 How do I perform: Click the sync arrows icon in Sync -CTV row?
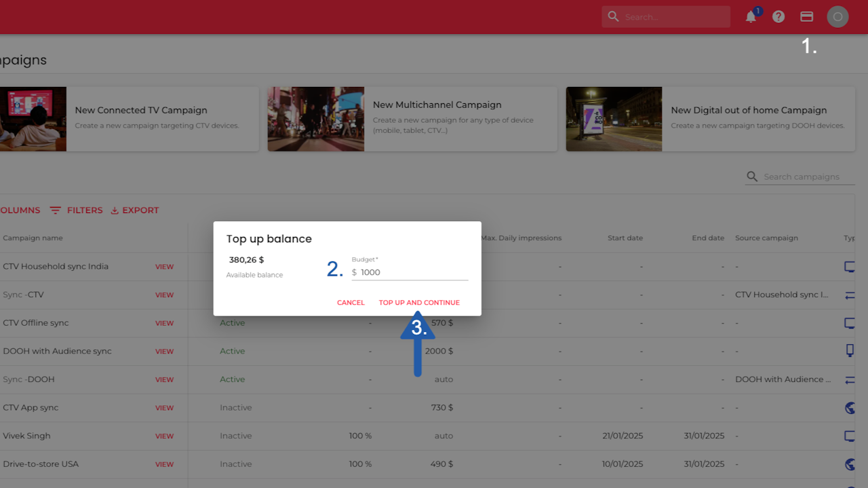(x=850, y=295)
